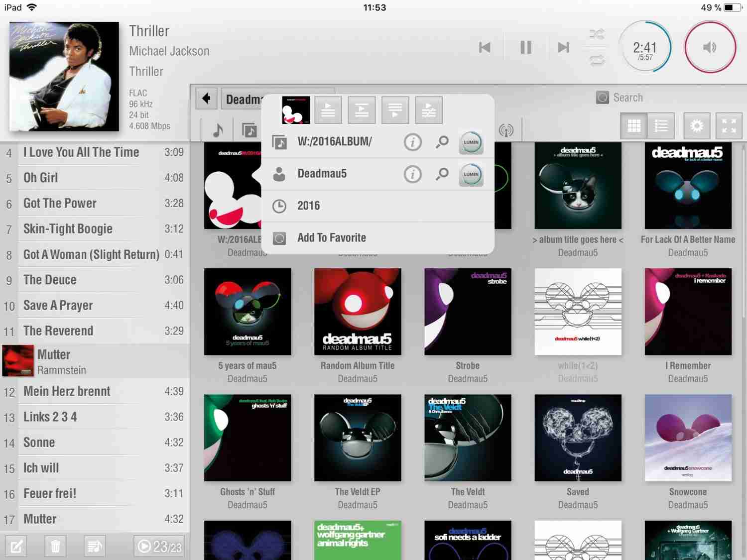
Task: Choose Add To Favorite
Action: click(x=377, y=238)
